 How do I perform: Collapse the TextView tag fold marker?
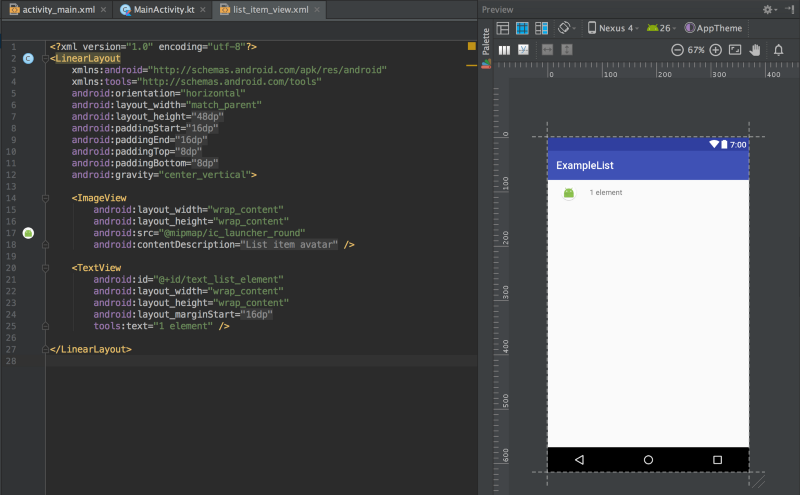(45, 268)
